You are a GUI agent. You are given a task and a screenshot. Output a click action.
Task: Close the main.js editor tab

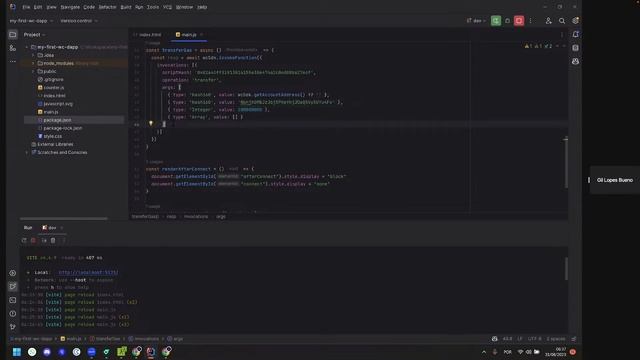pyautogui.click(x=202, y=35)
